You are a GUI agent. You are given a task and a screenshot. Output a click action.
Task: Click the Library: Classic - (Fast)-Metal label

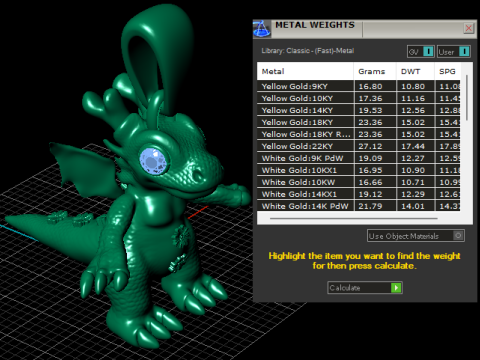point(307,51)
